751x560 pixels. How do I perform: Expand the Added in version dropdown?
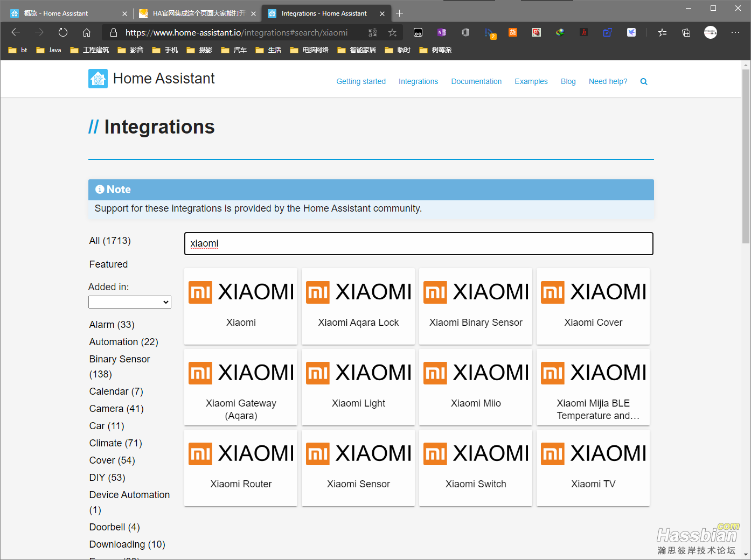pos(130,302)
